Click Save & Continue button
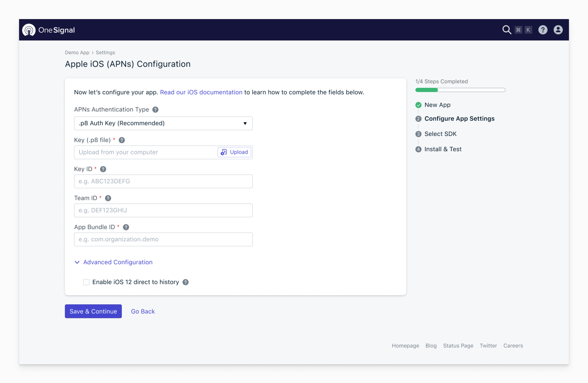The width and height of the screenshot is (588, 383). [93, 311]
